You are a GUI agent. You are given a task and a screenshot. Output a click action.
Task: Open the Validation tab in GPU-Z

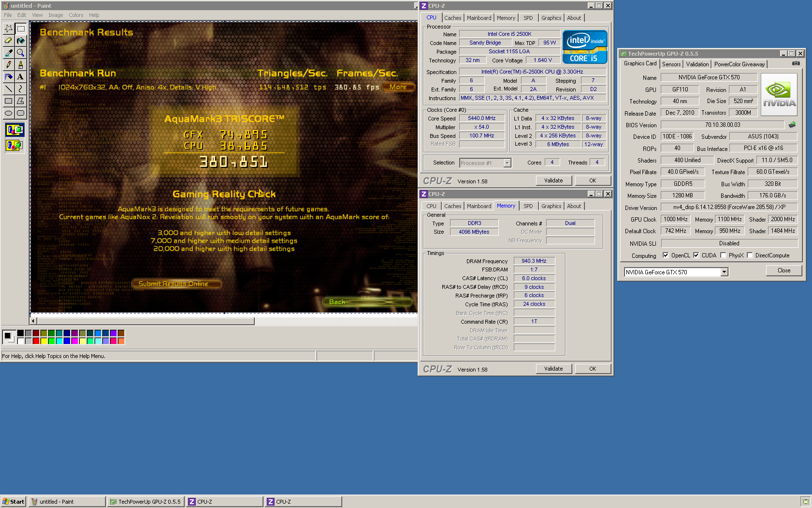coord(697,64)
